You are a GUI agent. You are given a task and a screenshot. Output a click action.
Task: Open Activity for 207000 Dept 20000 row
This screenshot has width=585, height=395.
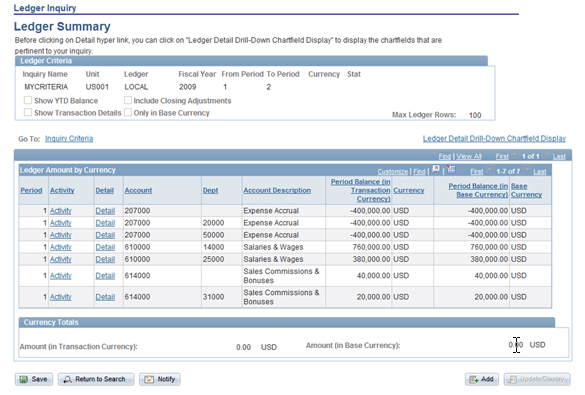60,223
